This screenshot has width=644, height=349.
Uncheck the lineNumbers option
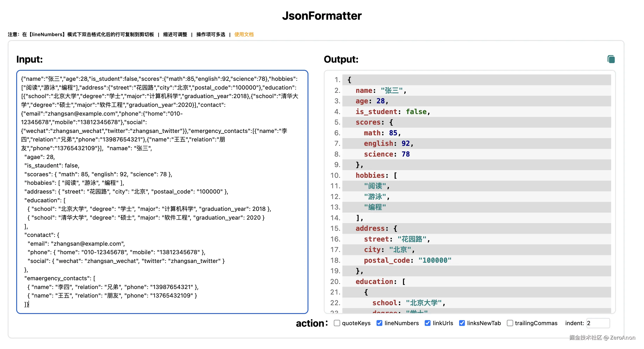click(379, 323)
